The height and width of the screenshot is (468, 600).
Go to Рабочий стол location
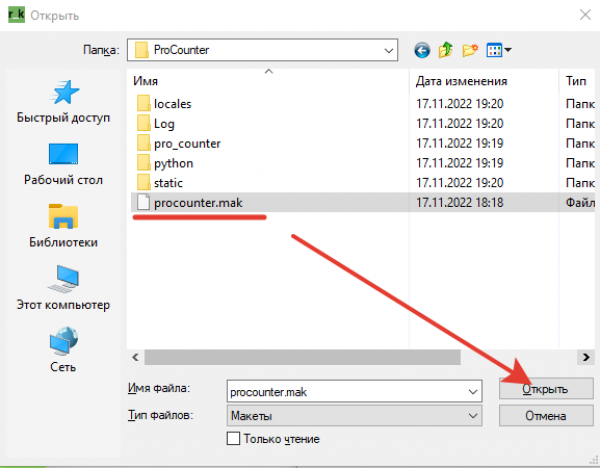click(x=64, y=164)
